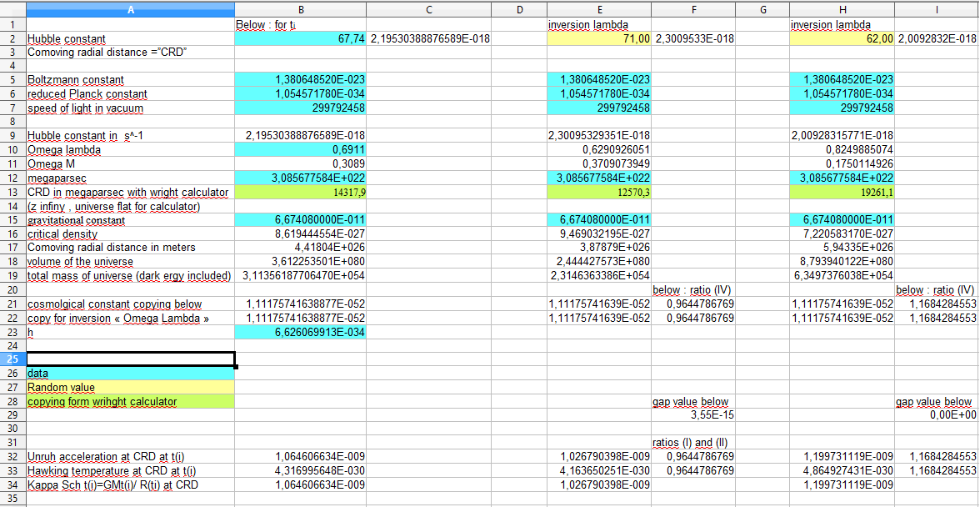Select the yellow cell containing 71,00

(599, 39)
